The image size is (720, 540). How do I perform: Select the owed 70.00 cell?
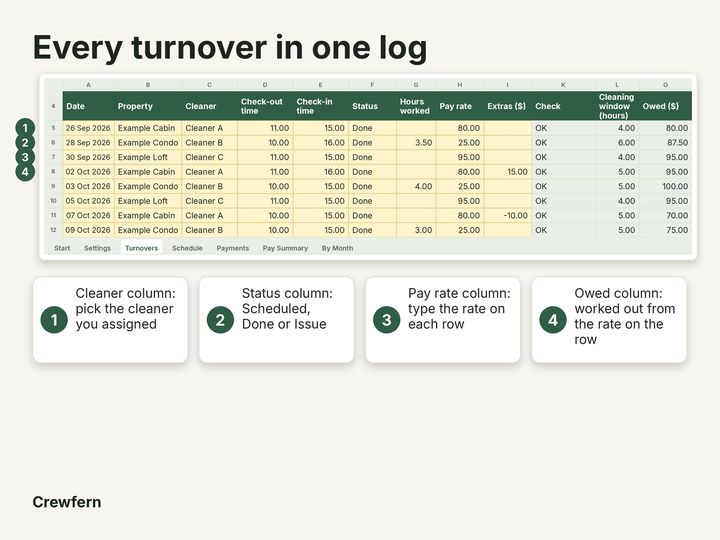click(665, 215)
